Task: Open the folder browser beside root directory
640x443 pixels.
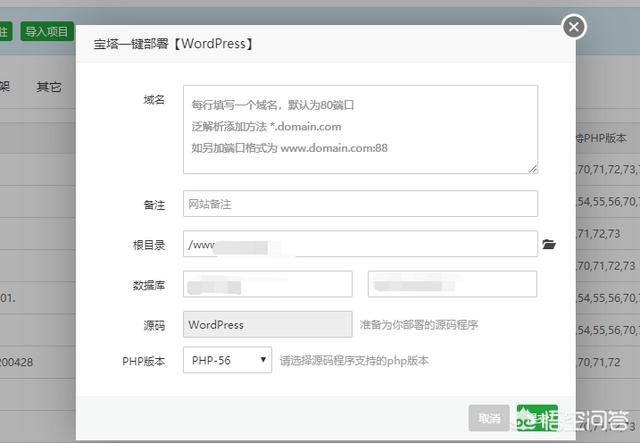Action: pyautogui.click(x=549, y=244)
